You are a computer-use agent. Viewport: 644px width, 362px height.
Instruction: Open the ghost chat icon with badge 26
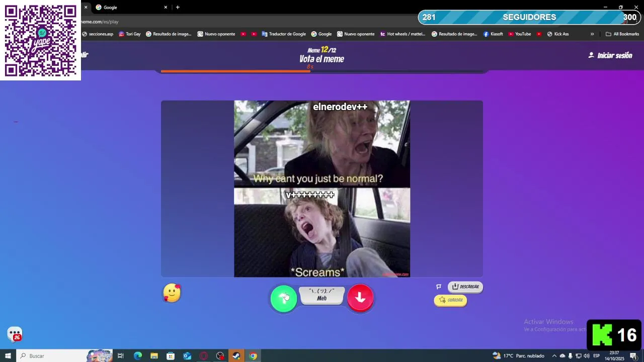click(x=15, y=334)
